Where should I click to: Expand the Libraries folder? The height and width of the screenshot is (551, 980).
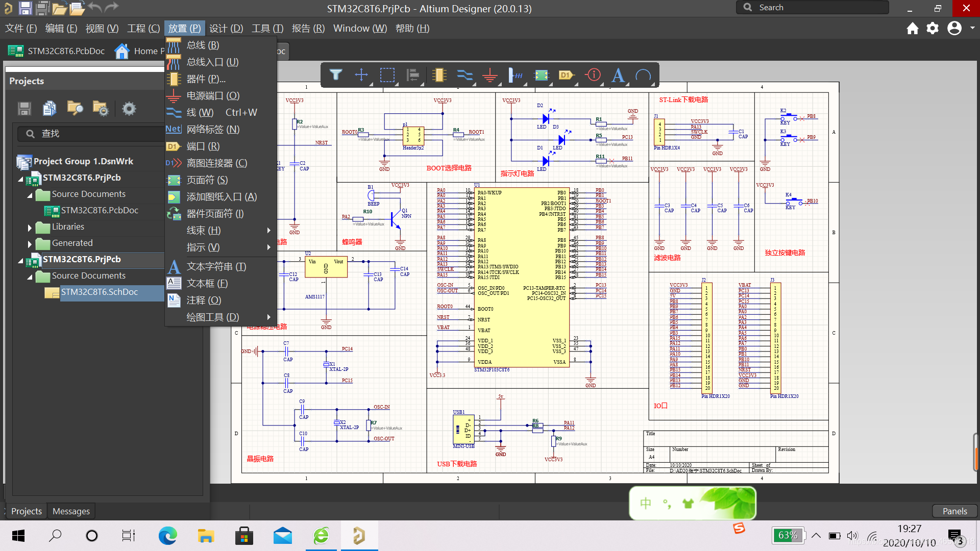coord(30,228)
